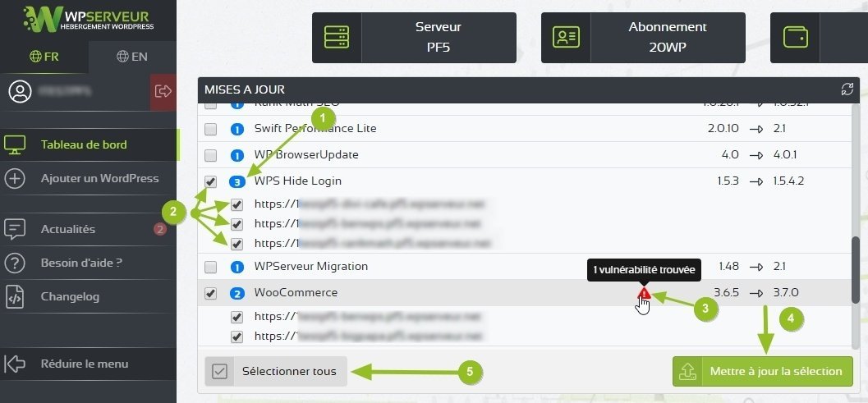Toggle the WP BrowserUpdate checkbox

pos(210,156)
